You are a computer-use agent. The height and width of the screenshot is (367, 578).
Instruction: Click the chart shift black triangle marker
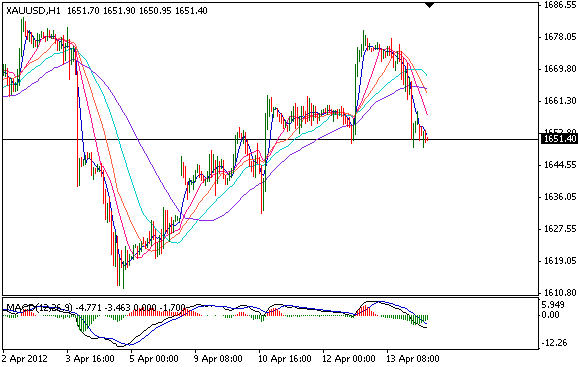click(x=429, y=5)
